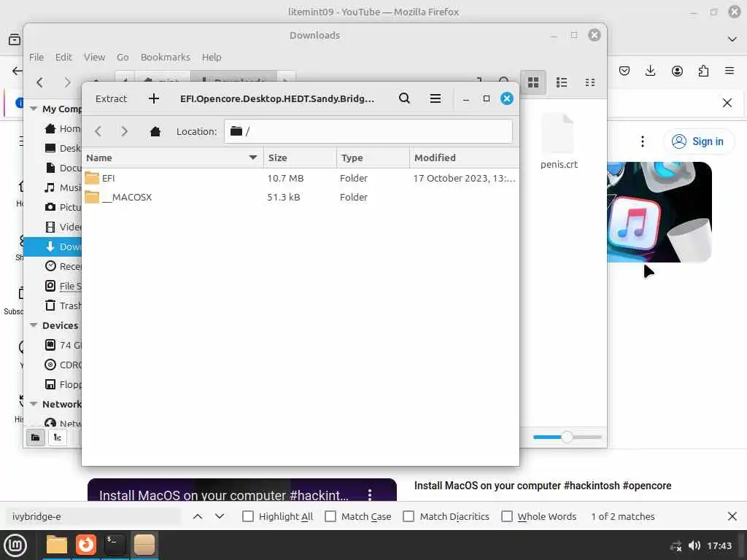Open search in the archive manager
The width and height of the screenshot is (747, 560).
click(x=404, y=98)
